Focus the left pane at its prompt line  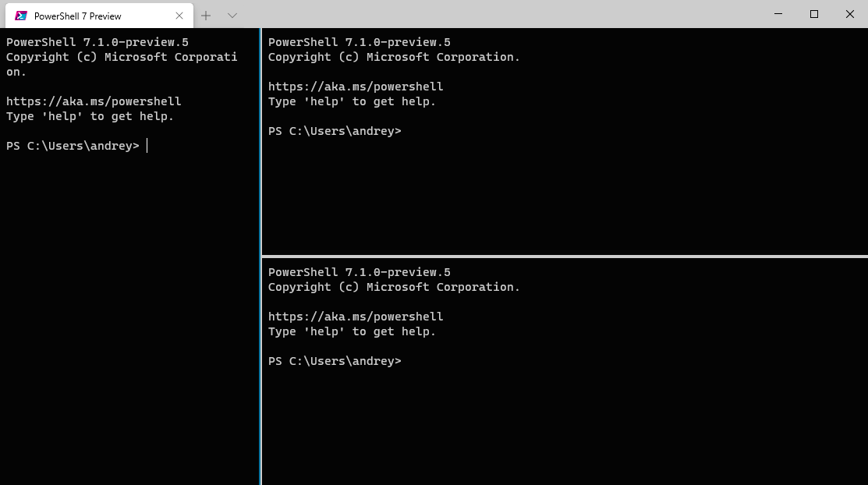pyautogui.click(x=73, y=146)
